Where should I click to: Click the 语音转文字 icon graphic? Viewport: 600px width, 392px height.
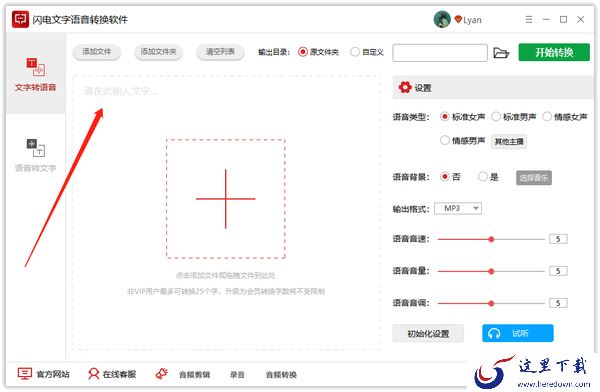36,148
